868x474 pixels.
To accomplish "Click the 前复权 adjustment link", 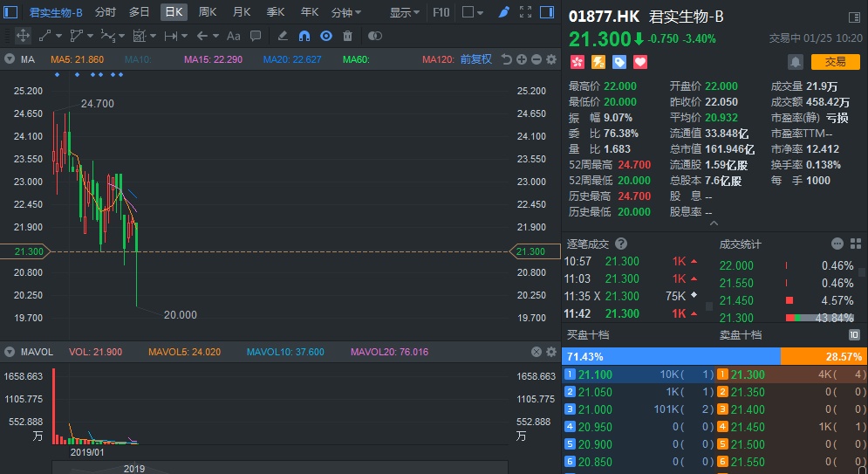I will point(476,59).
